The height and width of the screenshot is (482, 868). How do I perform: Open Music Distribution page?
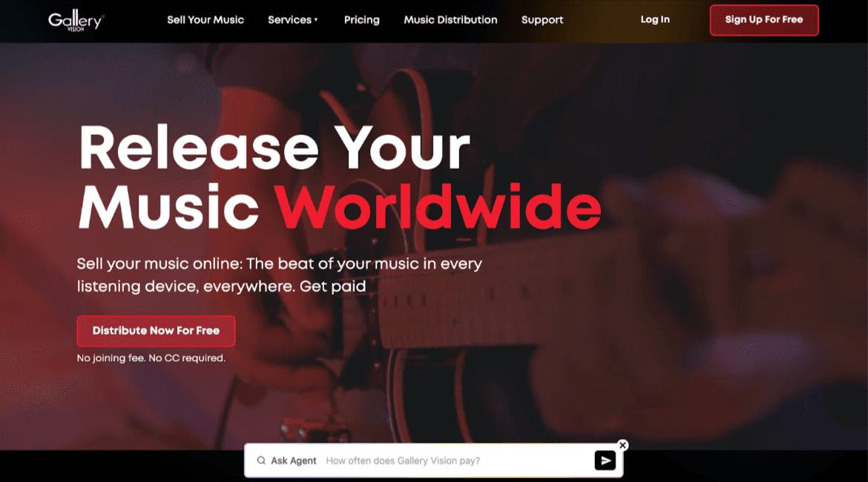(450, 20)
